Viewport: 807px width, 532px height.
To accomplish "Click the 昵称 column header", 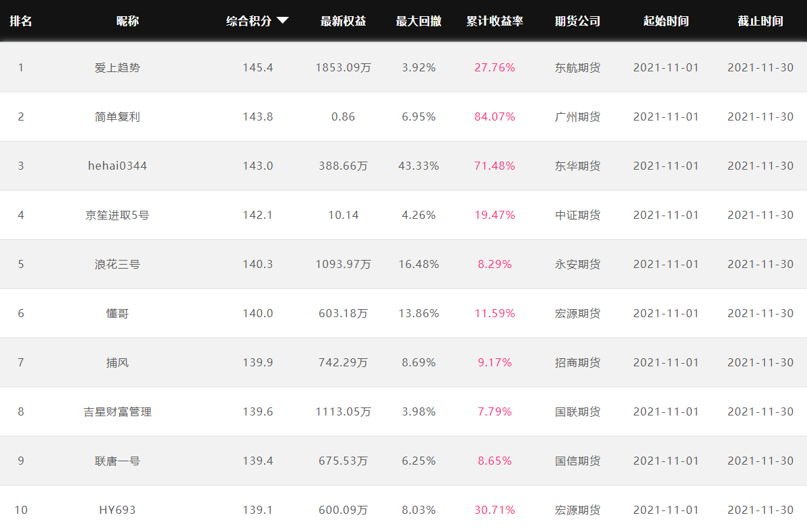I will 127,21.
